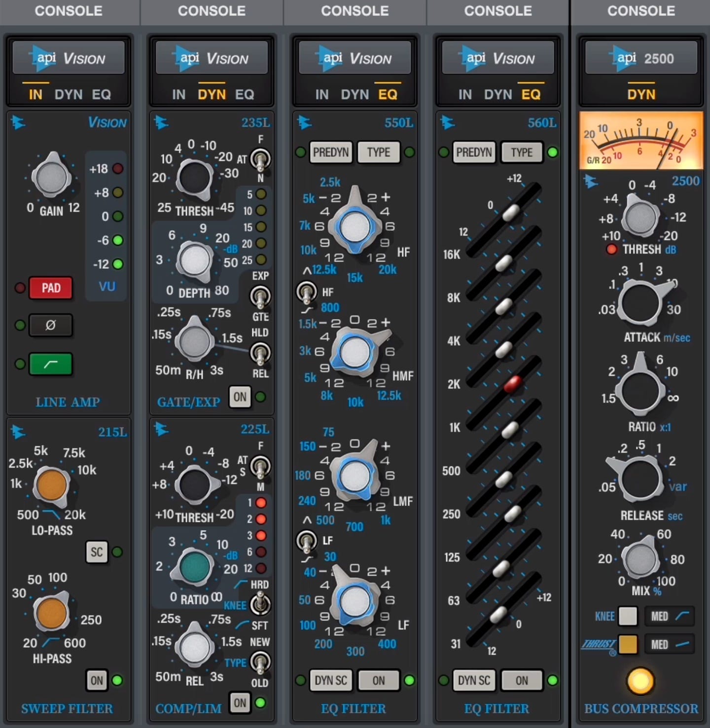Click the API flag icon above THRESH on 2500
Screen dimensions: 710x728
(x=591, y=182)
